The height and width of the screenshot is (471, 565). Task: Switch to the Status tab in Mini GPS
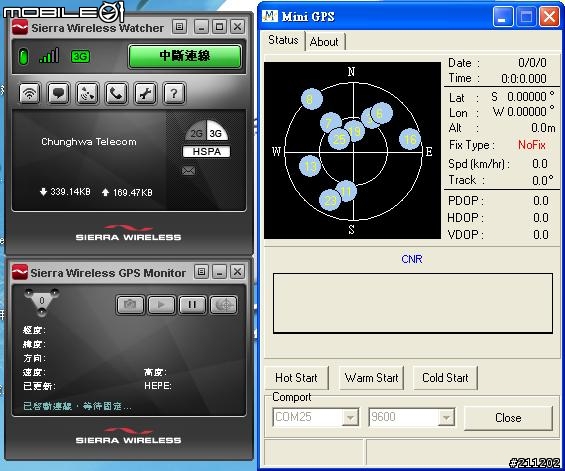pyautogui.click(x=283, y=40)
